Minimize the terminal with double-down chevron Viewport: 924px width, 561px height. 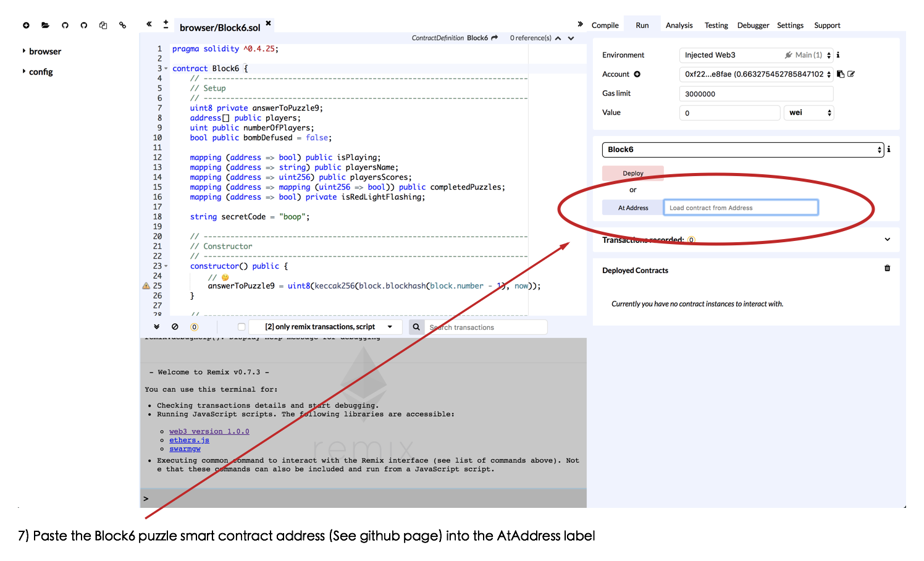(157, 327)
